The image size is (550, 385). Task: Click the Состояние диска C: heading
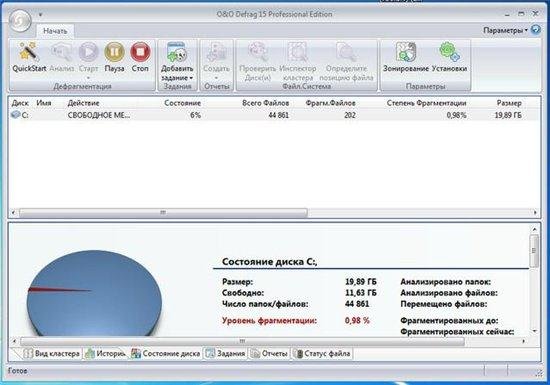pos(269,262)
